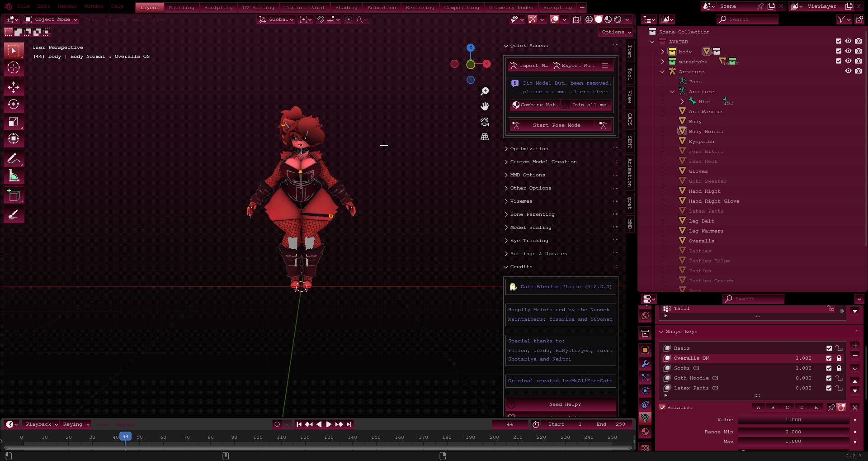Toggle the Relative shape keys checkbox

pos(662,408)
